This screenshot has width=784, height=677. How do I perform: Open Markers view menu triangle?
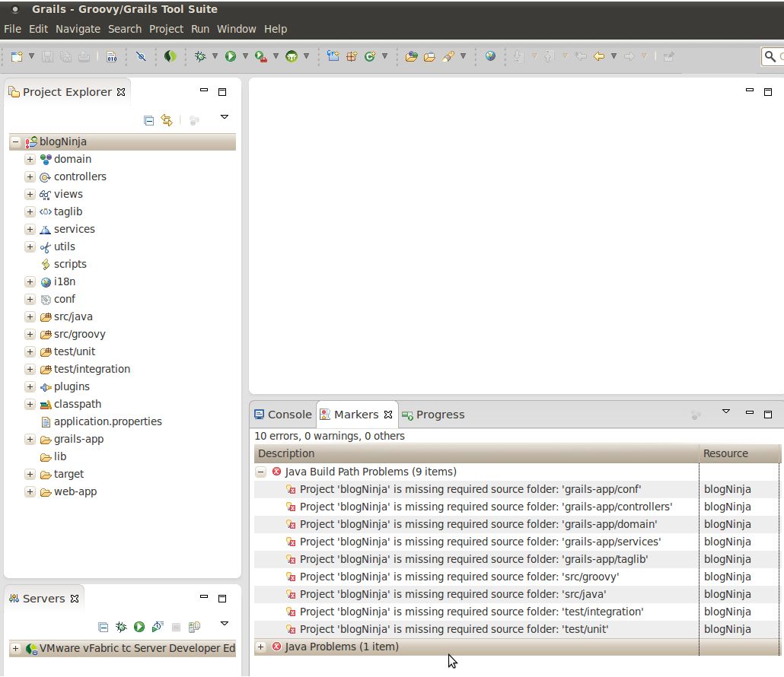pos(726,412)
